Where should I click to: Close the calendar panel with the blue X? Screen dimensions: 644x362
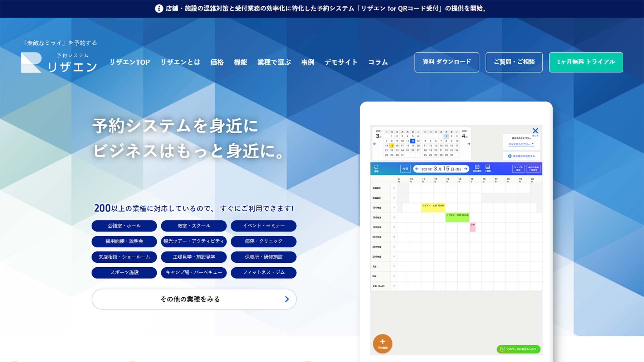point(535,131)
